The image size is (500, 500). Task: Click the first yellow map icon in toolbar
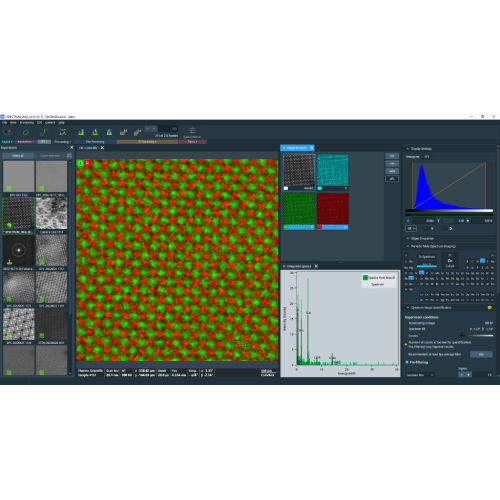click(x=124, y=132)
